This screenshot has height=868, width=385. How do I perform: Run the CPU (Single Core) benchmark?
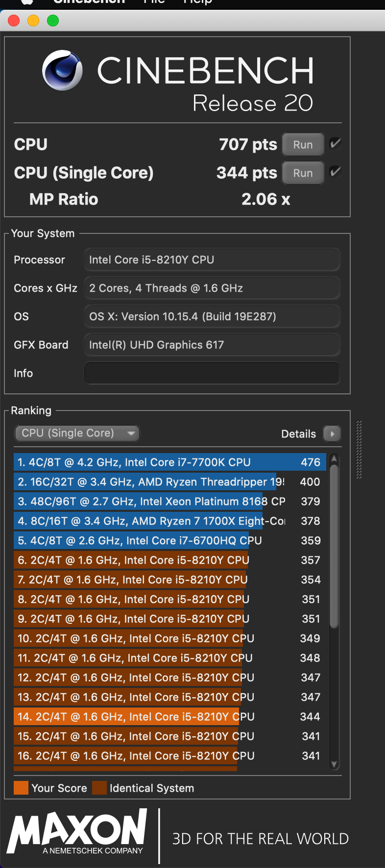303,173
